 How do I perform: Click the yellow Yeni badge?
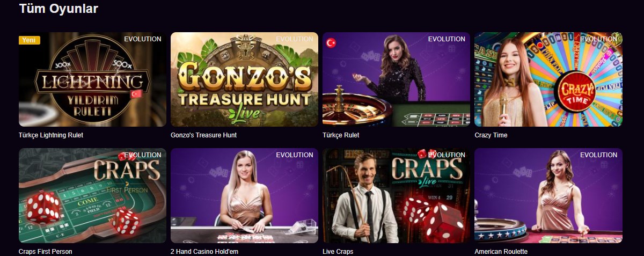[30, 40]
